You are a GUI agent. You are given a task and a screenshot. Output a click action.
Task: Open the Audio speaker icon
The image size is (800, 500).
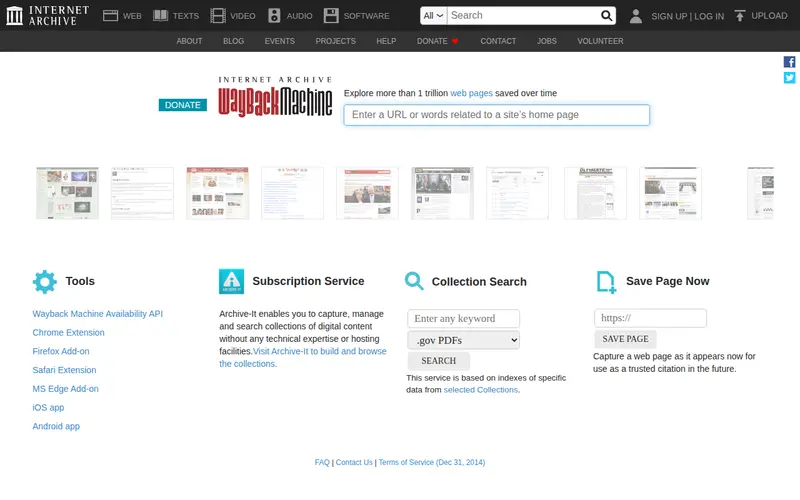pyautogui.click(x=274, y=15)
